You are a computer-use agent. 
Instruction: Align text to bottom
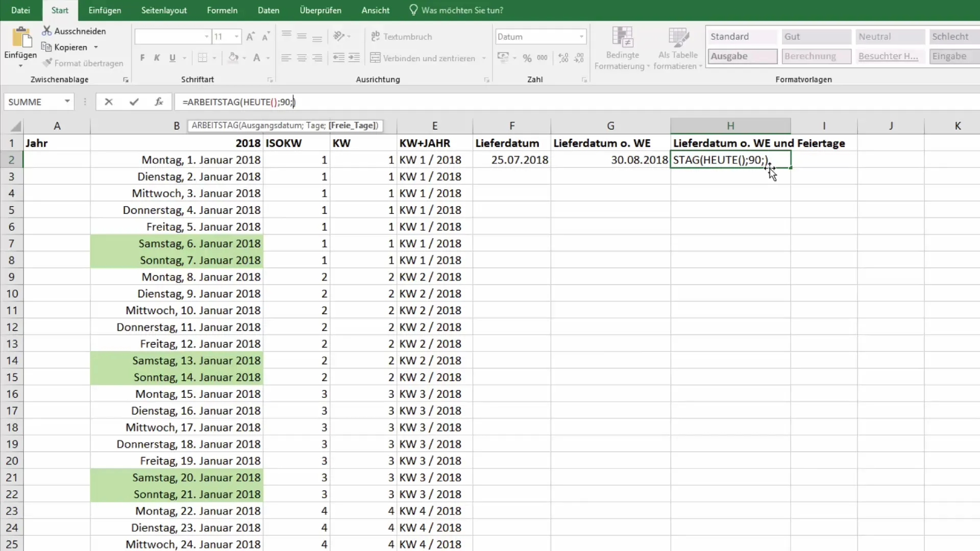tap(317, 37)
